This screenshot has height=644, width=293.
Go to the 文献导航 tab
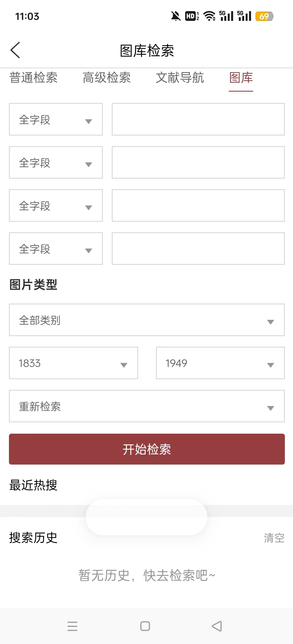[x=180, y=78]
